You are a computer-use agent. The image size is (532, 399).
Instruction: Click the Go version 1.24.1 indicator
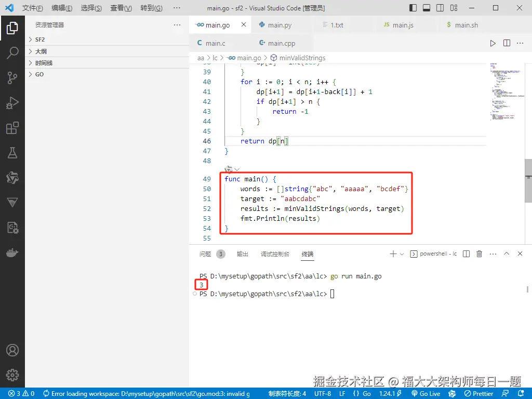pyautogui.click(x=390, y=394)
